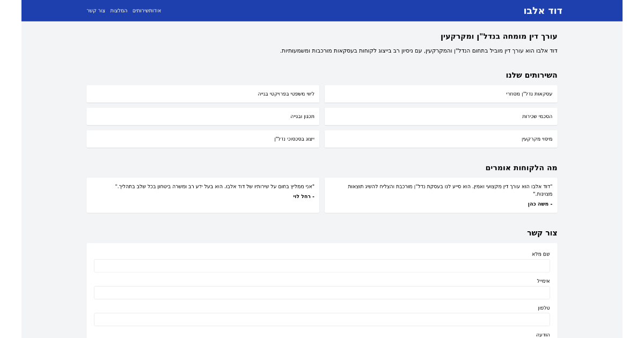This screenshot has width=644, height=338.
Task: Click the שירותים navigation link
Action: (x=141, y=11)
